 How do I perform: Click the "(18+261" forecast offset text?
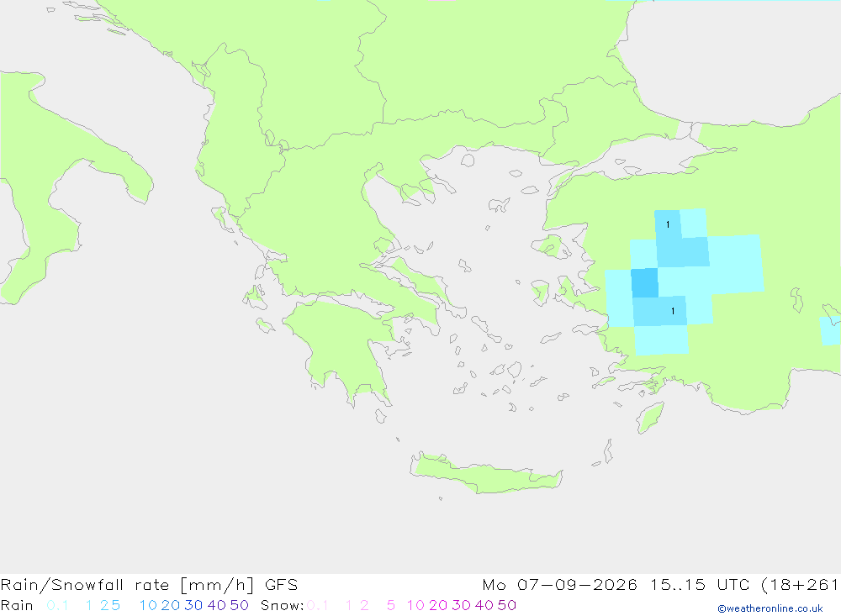pos(801,584)
